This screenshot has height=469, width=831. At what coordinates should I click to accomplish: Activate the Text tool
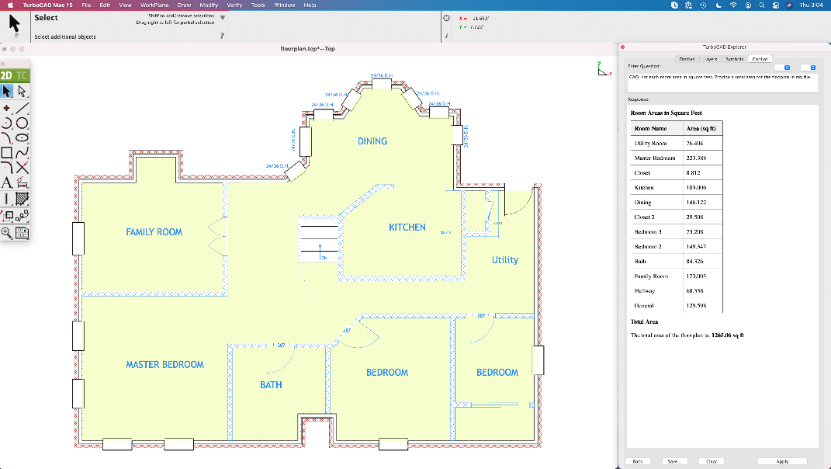pos(7,183)
